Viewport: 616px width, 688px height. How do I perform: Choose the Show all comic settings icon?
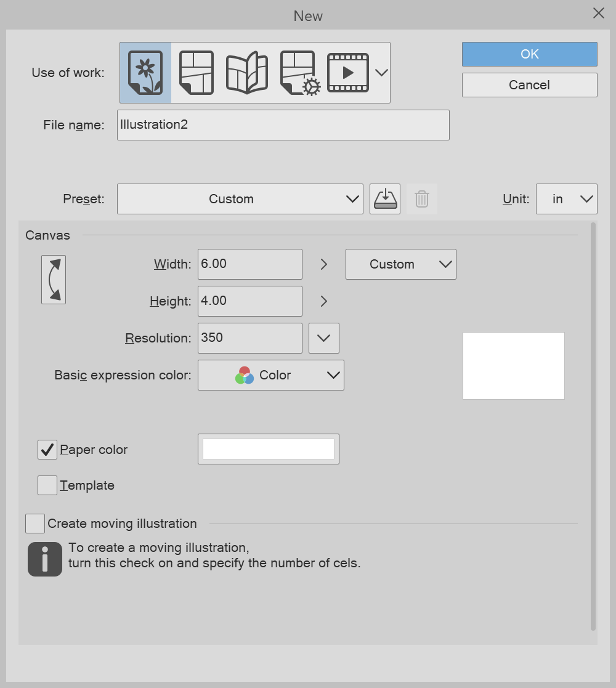pyautogui.click(x=301, y=73)
